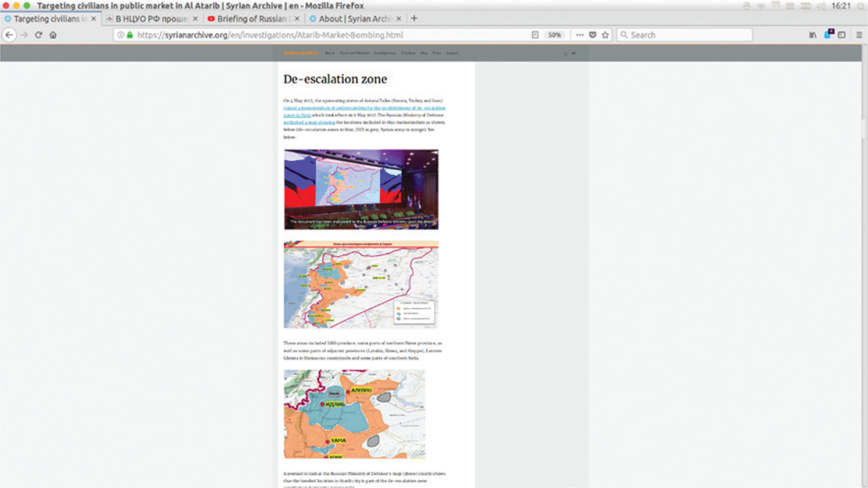
Task: Close the 'About | Syrian Archive' tab
Action: coord(398,19)
